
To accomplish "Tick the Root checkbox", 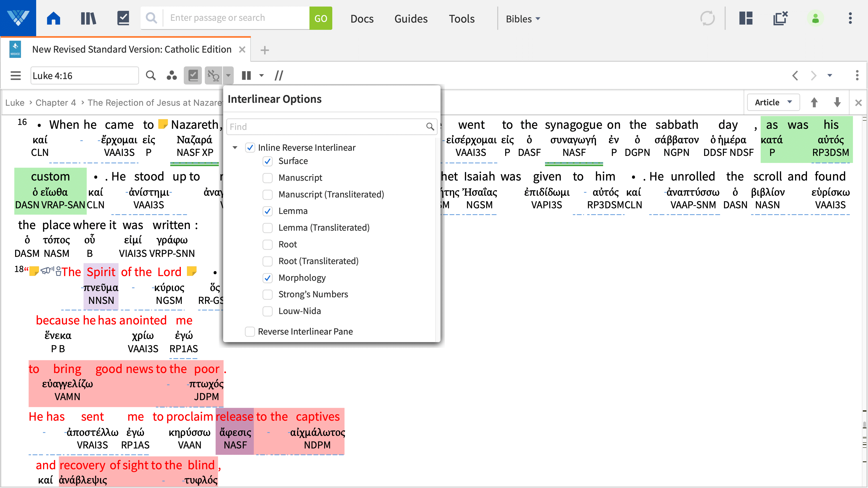I will (x=268, y=244).
